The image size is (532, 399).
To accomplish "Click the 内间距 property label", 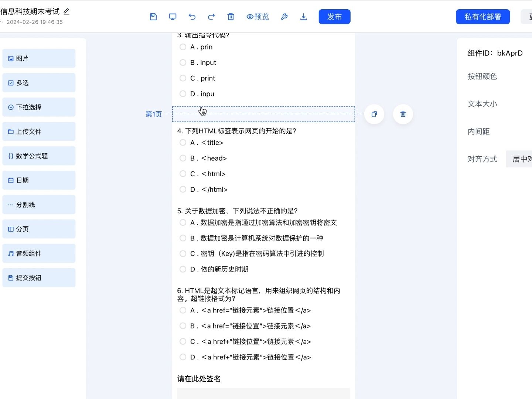I will pyautogui.click(x=478, y=132).
